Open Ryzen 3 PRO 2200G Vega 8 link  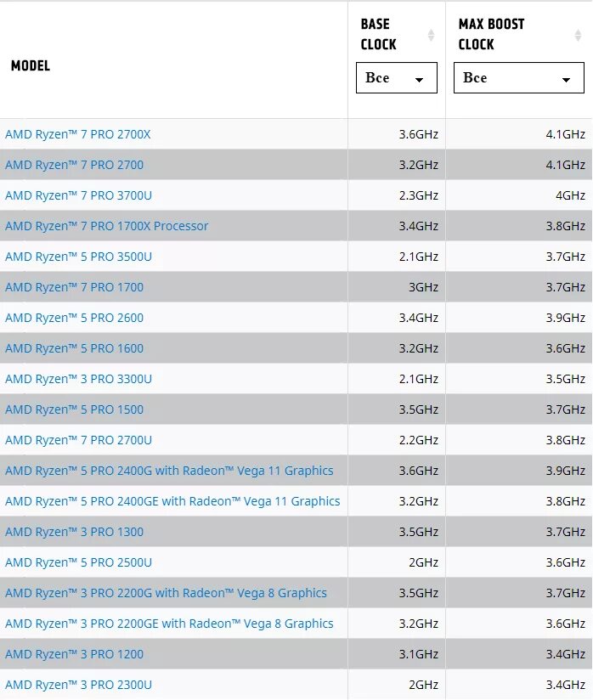pyautogui.click(x=167, y=593)
